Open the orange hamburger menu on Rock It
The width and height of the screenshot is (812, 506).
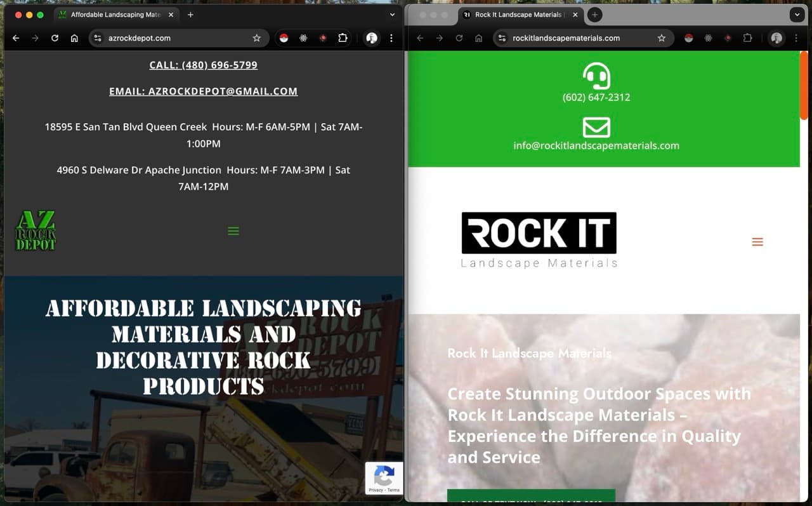pos(757,242)
